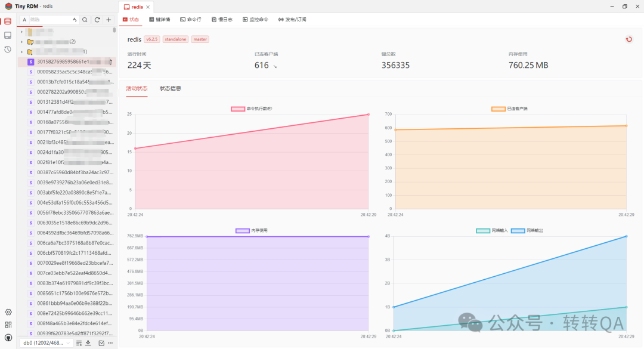Click the memory usage value 760.25 MB
This screenshot has height=349, width=644.
point(528,66)
